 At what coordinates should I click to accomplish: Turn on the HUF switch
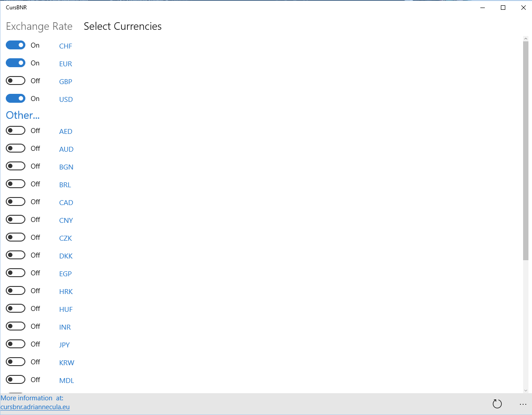click(x=16, y=308)
